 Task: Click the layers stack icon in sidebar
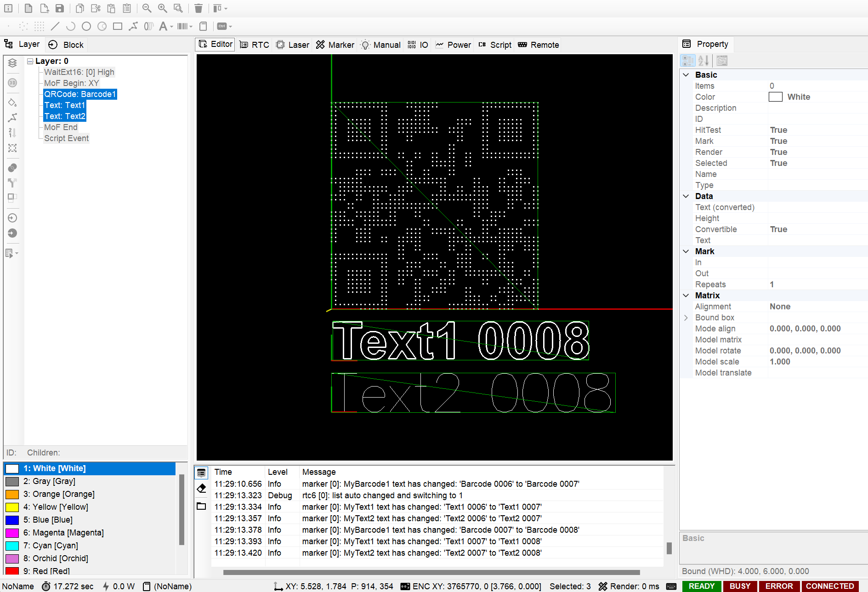tap(12, 63)
